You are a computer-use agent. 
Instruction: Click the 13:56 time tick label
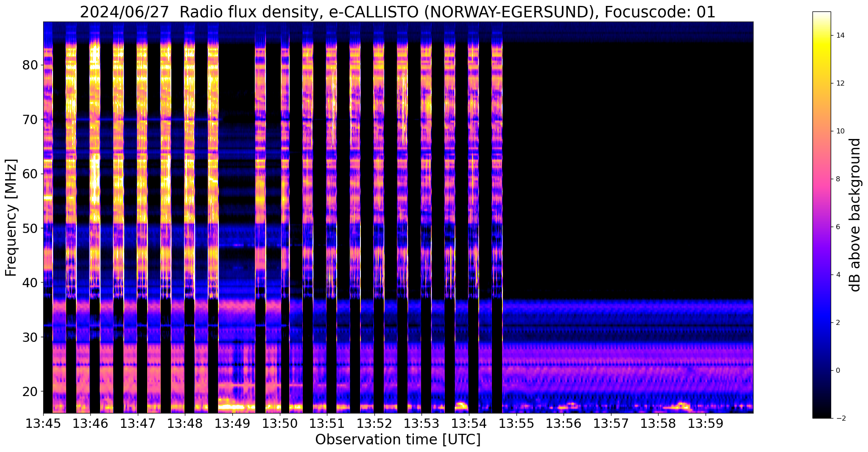click(564, 423)
